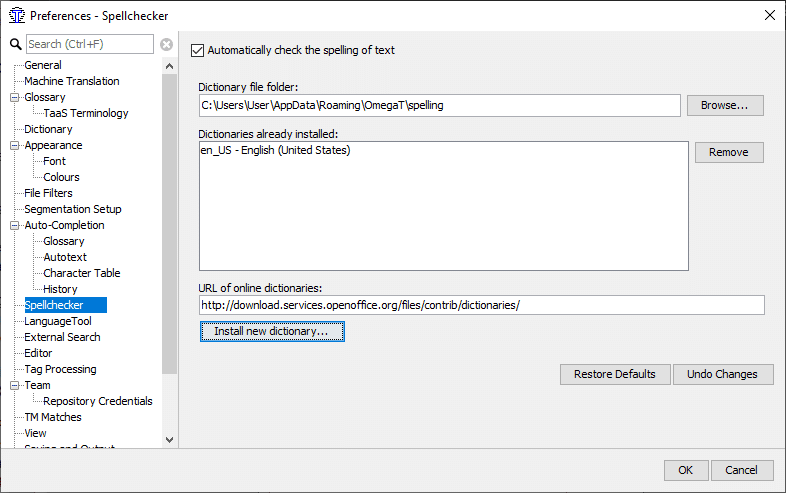The image size is (786, 493).
Task: Open the File Filters section
Action: pos(48,193)
